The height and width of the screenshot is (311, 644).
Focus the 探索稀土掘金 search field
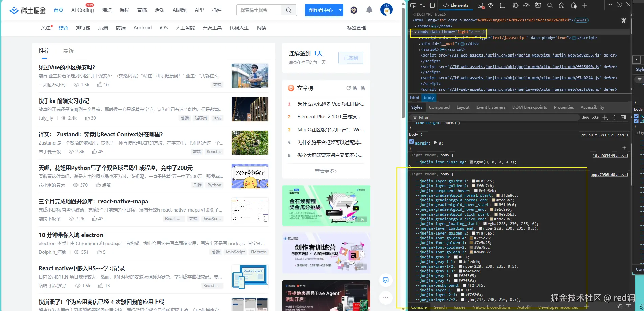pos(259,10)
